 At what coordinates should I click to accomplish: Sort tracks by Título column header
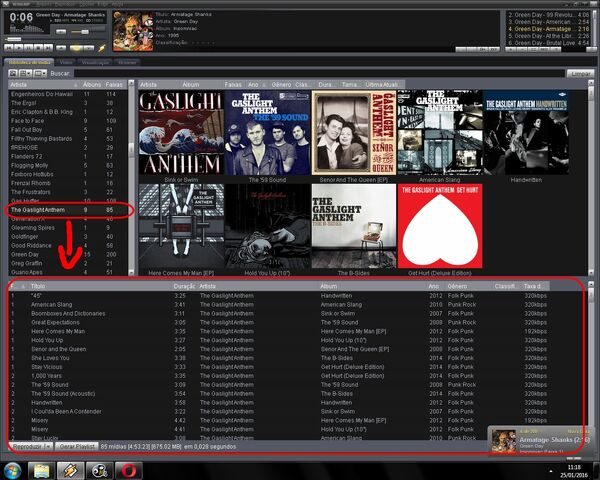coord(99,286)
